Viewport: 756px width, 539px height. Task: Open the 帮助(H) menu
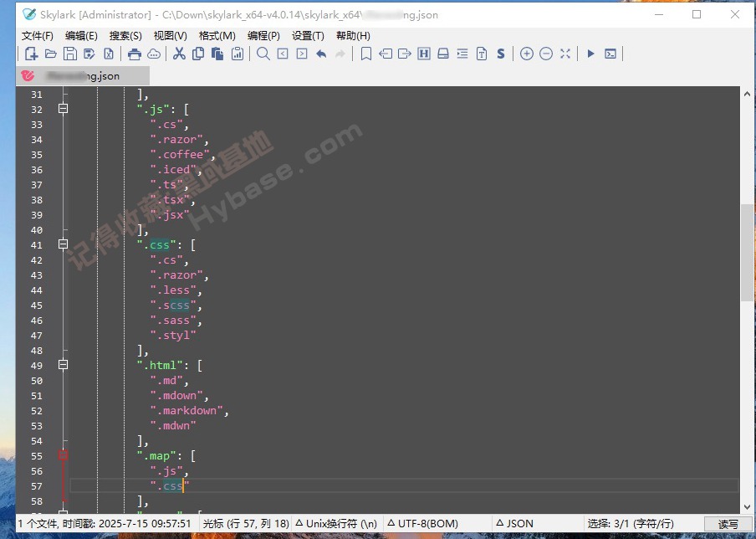coord(353,36)
